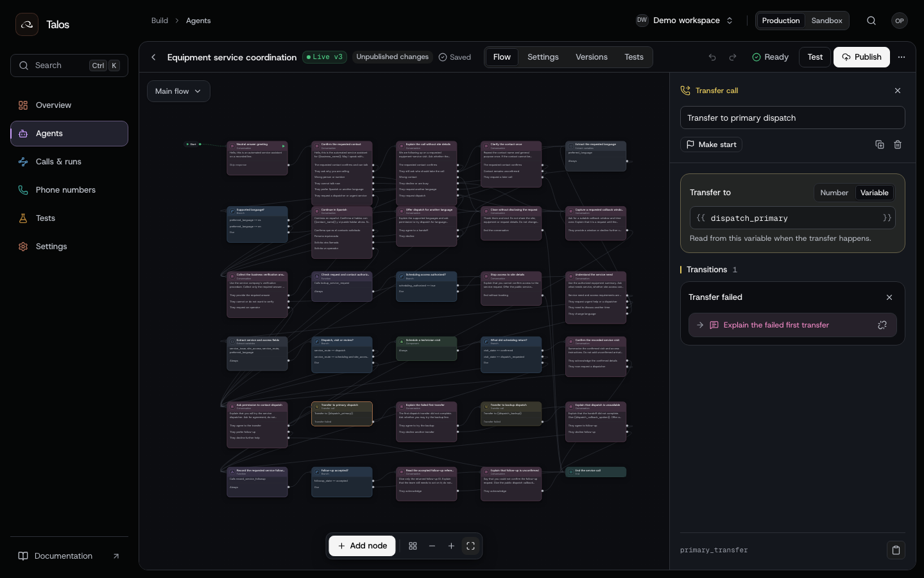The width and height of the screenshot is (924, 578).
Task: Click the undo arrow icon
Action: pyautogui.click(x=712, y=57)
